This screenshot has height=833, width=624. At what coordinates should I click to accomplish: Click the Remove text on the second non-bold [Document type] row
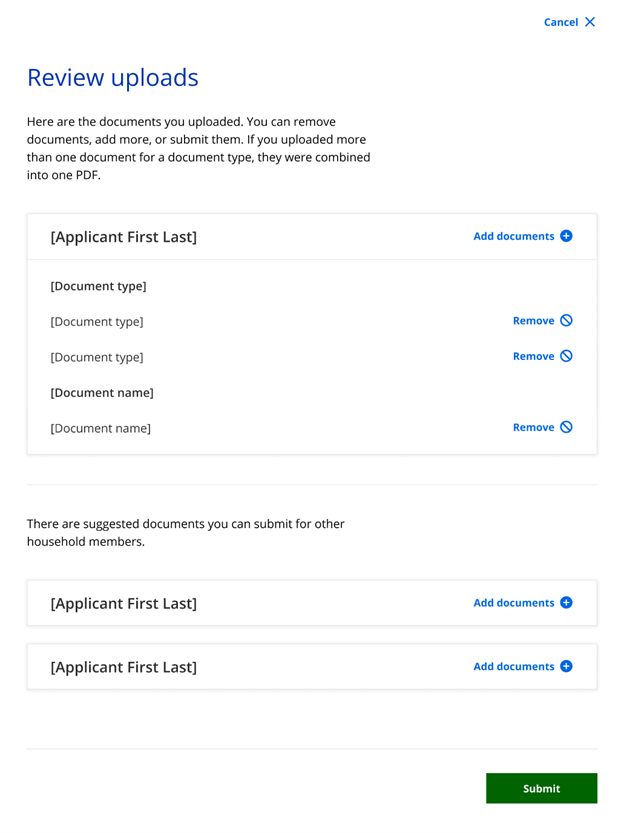point(533,356)
